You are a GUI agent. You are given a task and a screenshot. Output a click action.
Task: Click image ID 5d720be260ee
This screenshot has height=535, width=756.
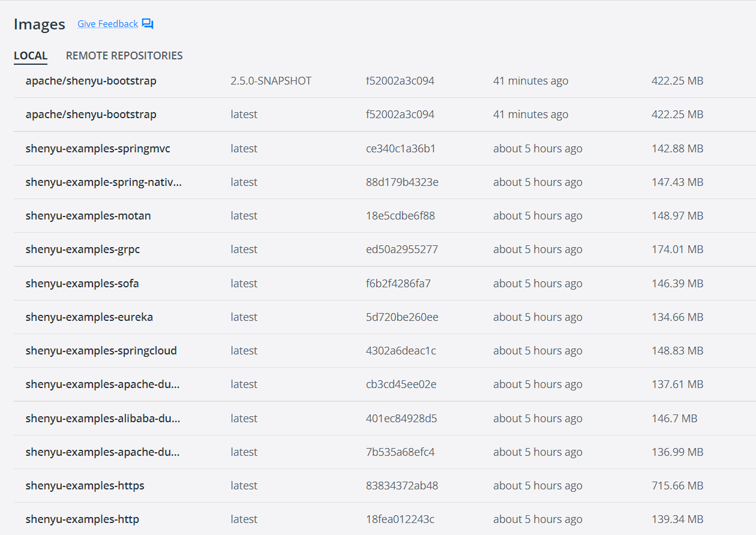pyautogui.click(x=402, y=317)
